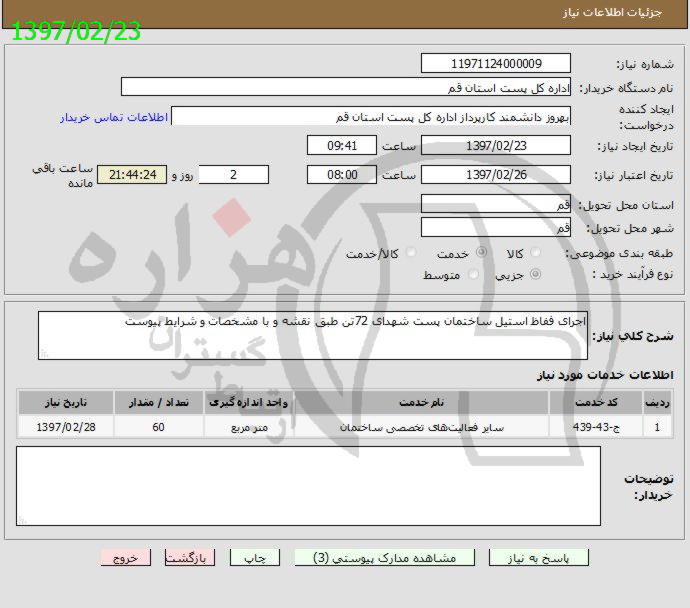Image resolution: width=690 pixels, height=608 pixels.
Task: Click remaining time field 21:44:24
Action: pos(132,175)
